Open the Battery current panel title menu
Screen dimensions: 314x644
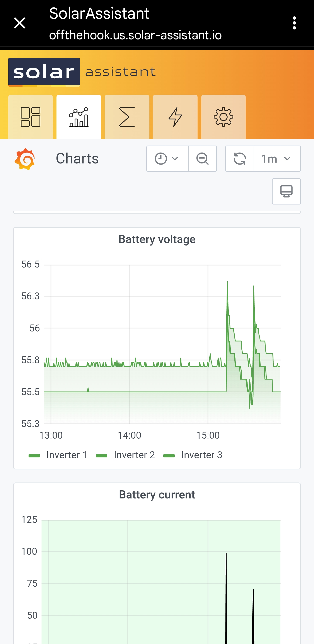tap(157, 495)
